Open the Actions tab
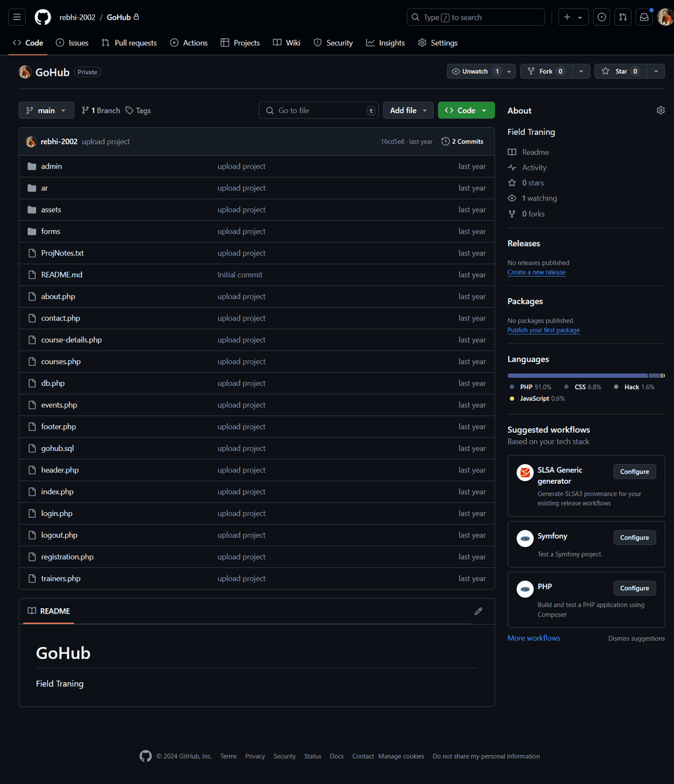This screenshot has width=674, height=784. (188, 43)
